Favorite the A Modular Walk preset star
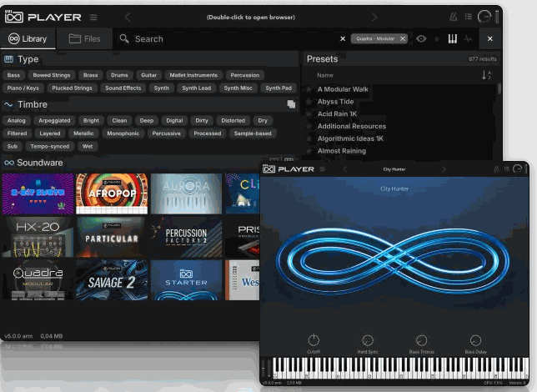The height and width of the screenshot is (392, 537). pos(309,89)
